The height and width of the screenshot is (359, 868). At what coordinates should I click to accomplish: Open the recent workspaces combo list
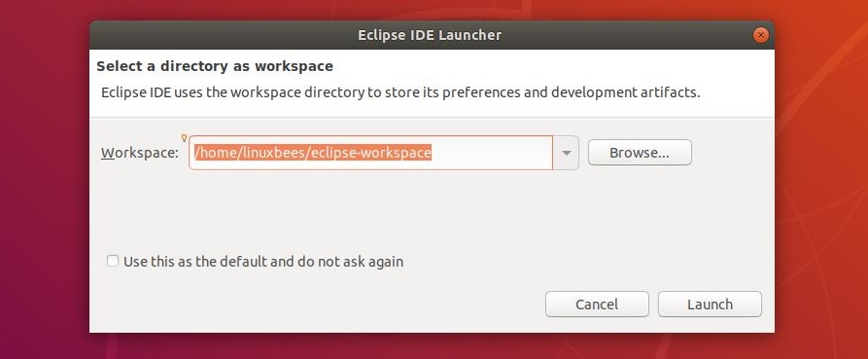566,153
